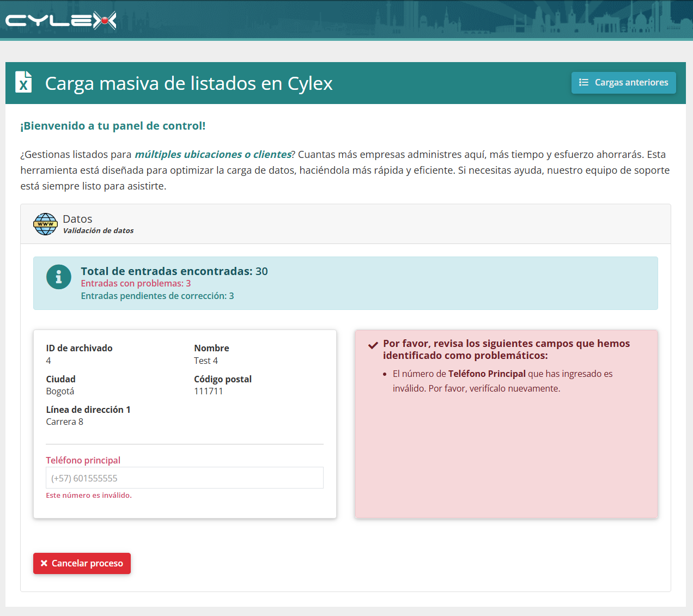Click 'múltiples ubicaciones o clientes' text
The image size is (693, 616).
pos(213,154)
